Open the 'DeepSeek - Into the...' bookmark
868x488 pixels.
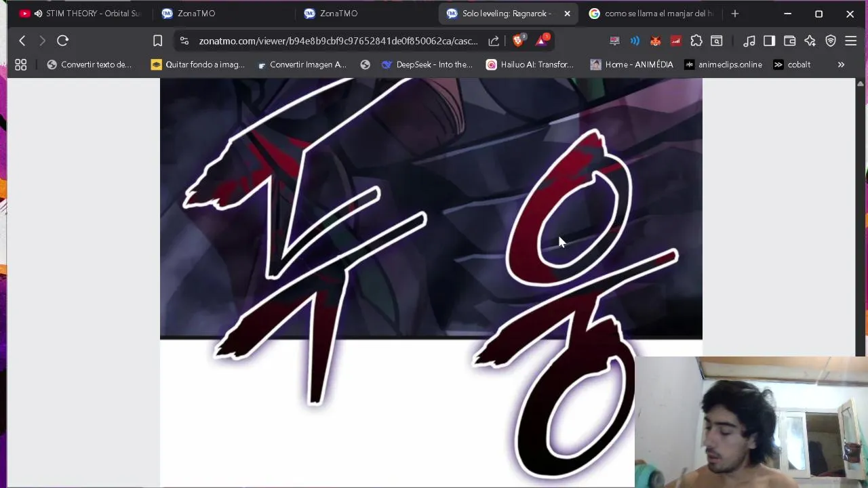coord(427,64)
